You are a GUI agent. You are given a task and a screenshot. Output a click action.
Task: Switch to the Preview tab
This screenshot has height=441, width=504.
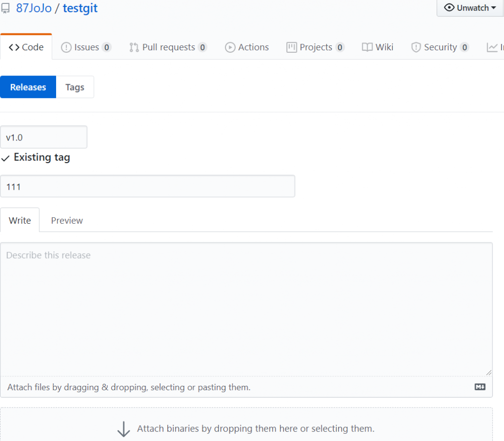click(67, 220)
